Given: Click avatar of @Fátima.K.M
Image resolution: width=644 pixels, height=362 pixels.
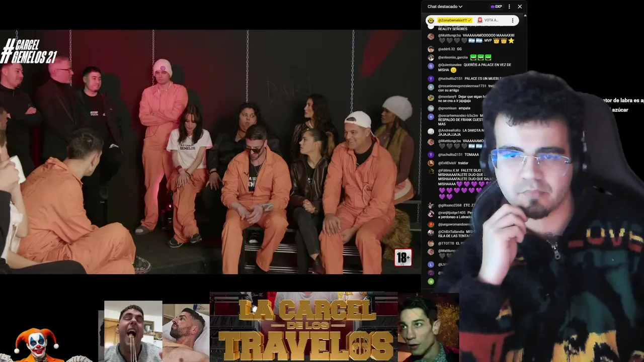Looking at the screenshot, I should [x=431, y=171].
